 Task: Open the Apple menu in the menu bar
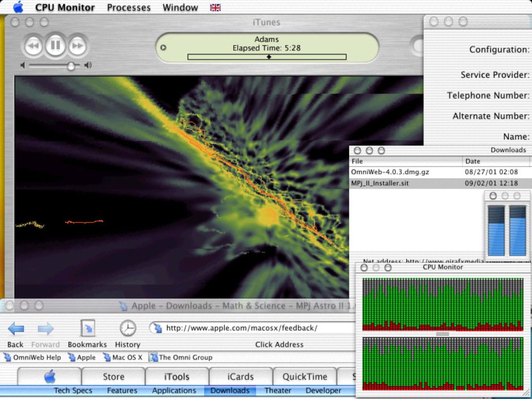18,7
